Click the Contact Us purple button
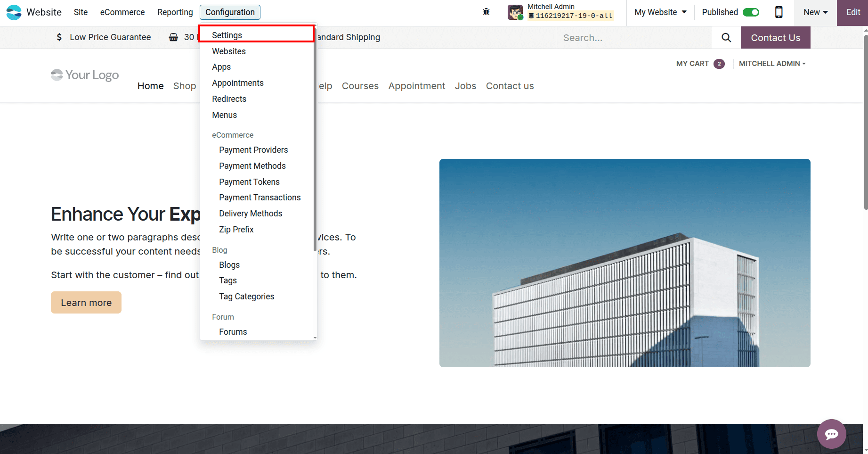 (775, 38)
